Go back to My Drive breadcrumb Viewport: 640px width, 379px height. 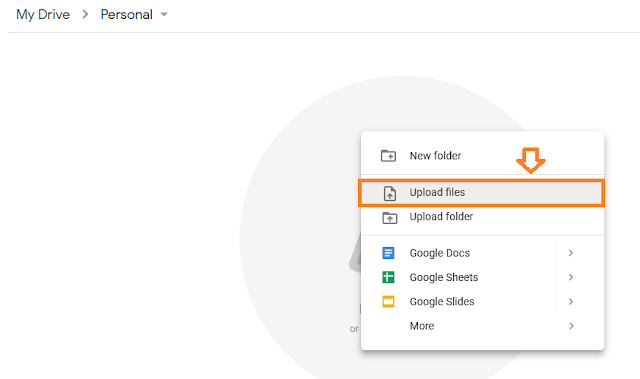tap(43, 15)
